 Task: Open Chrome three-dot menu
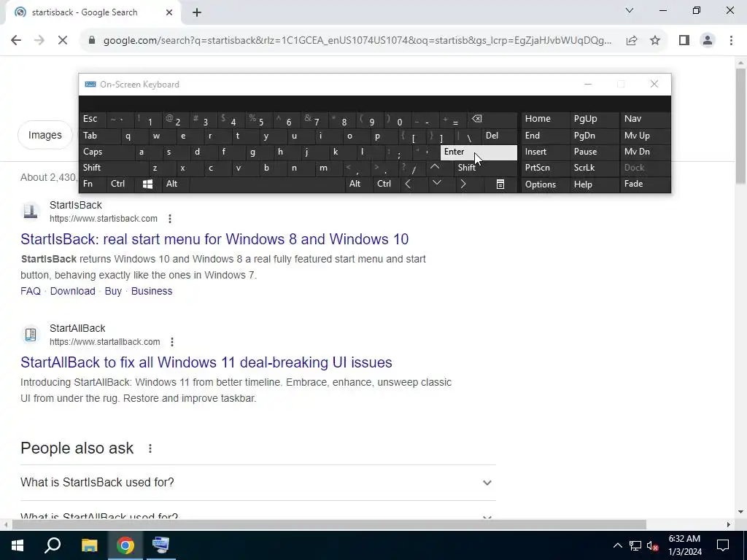(x=731, y=41)
